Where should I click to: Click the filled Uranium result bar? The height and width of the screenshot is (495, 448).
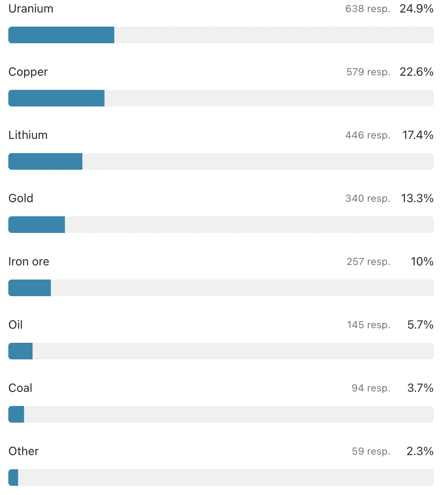pyautogui.click(x=61, y=35)
